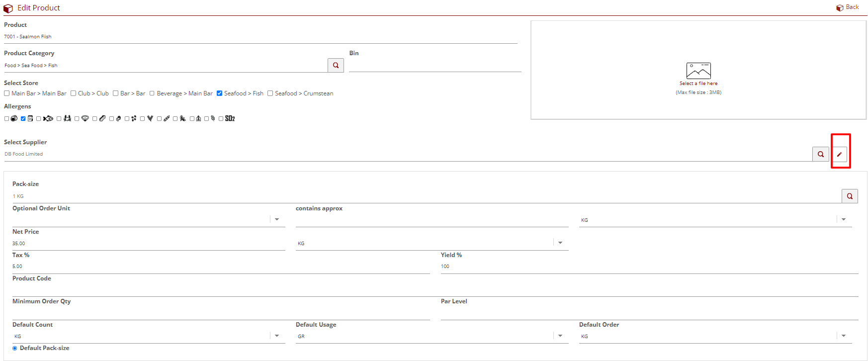Screen dimensions: 868x361
Task: Enable the Main Bar > Main Bar store
Action: [7, 93]
